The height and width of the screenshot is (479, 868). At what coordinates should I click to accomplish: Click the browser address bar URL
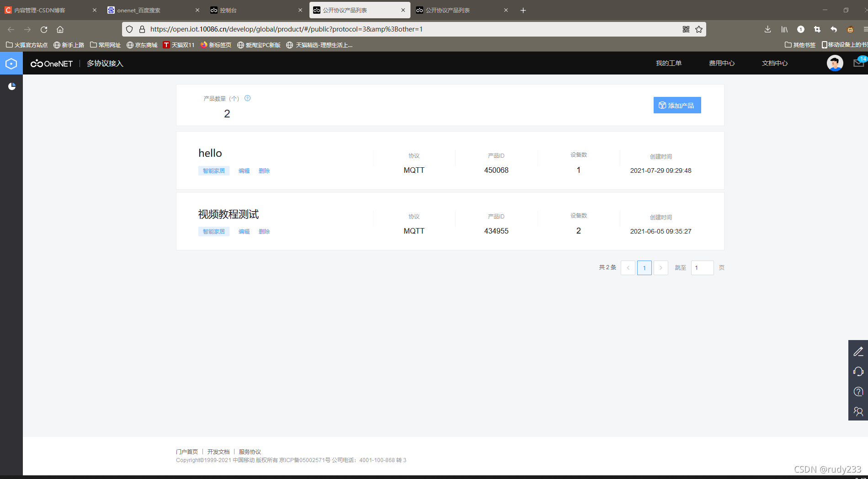[287, 29]
